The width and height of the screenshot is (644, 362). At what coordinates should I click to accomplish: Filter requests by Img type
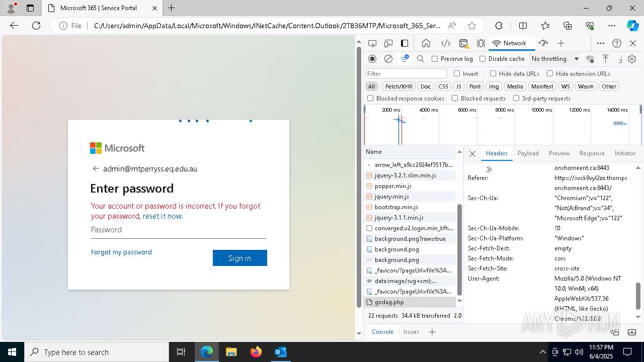point(494,86)
